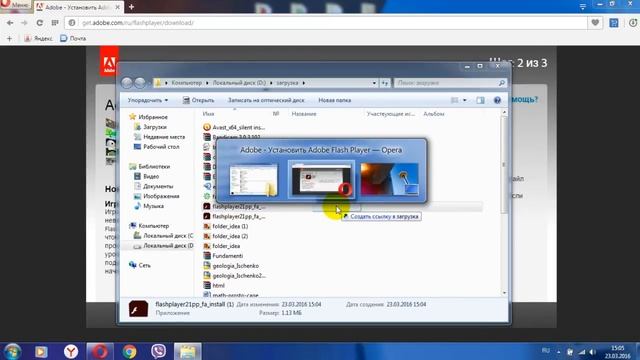
Task: Click the RU language indicator
Action: [546, 351]
